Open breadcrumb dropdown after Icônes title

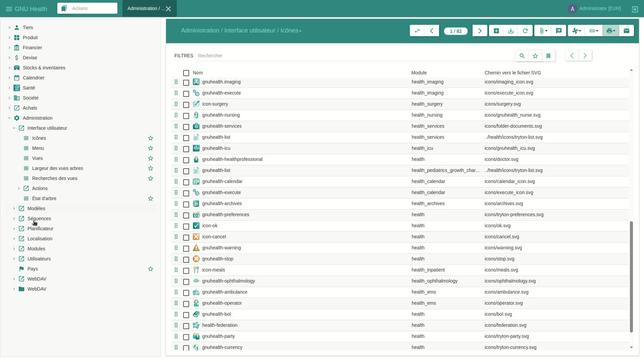(300, 31)
